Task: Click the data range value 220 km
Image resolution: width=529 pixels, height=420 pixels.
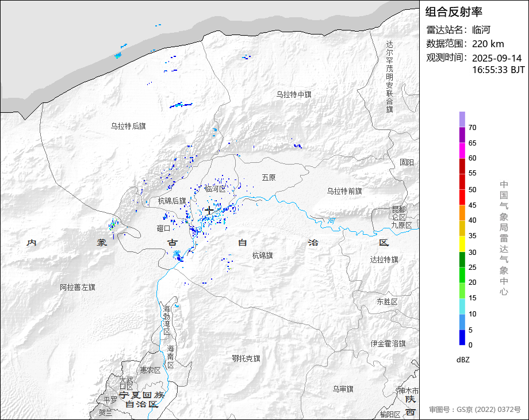Action: click(488, 44)
